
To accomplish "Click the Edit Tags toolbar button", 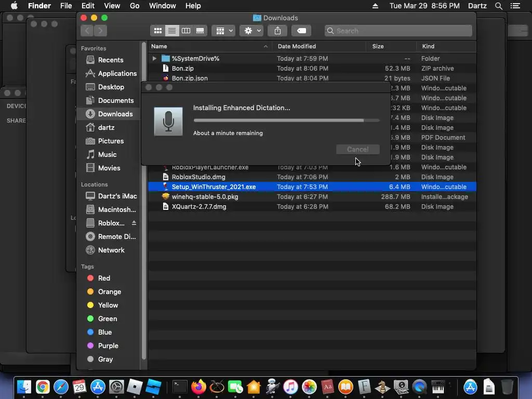I will click(301, 31).
